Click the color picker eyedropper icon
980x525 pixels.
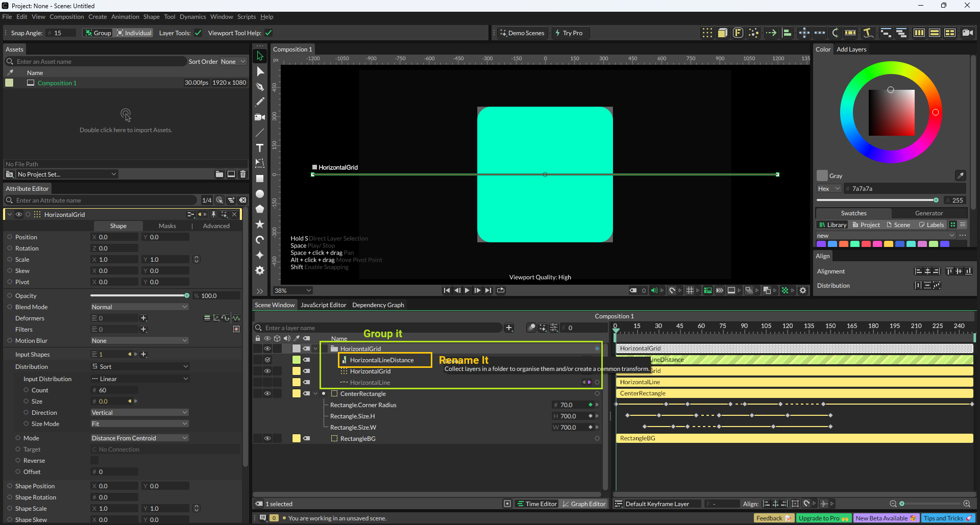tap(960, 176)
